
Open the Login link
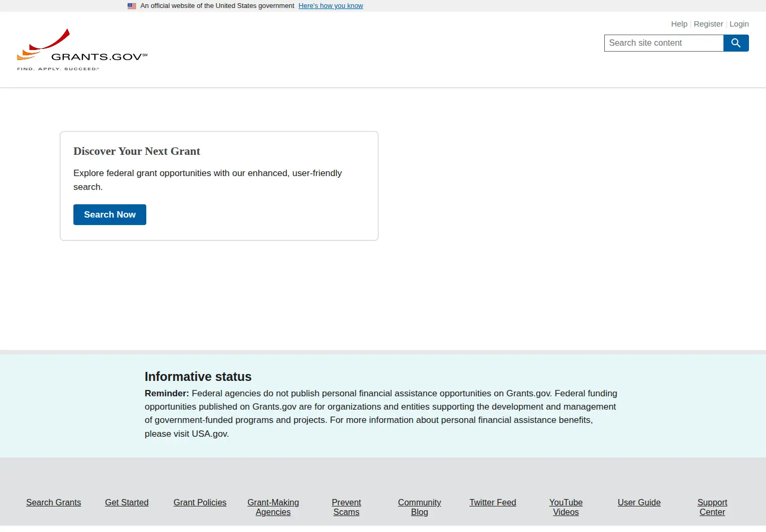[x=739, y=24]
